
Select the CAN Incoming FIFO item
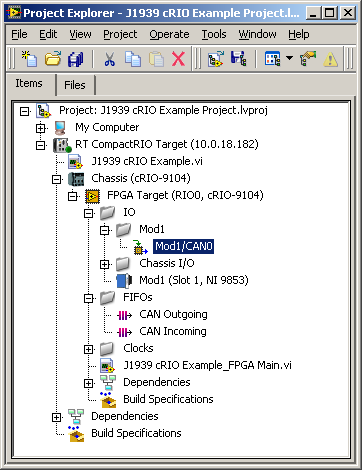[x=173, y=331]
